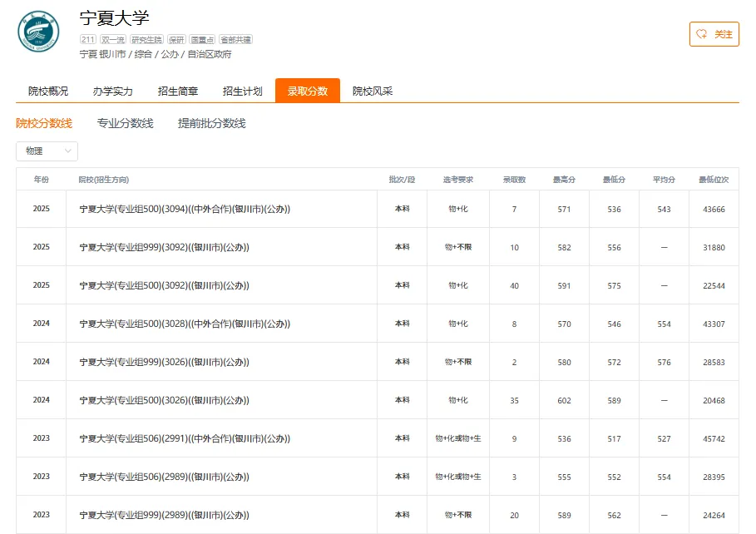This screenshot has height=534, width=756.
Task: Click lowest score value 589
Action: pyautogui.click(x=615, y=400)
